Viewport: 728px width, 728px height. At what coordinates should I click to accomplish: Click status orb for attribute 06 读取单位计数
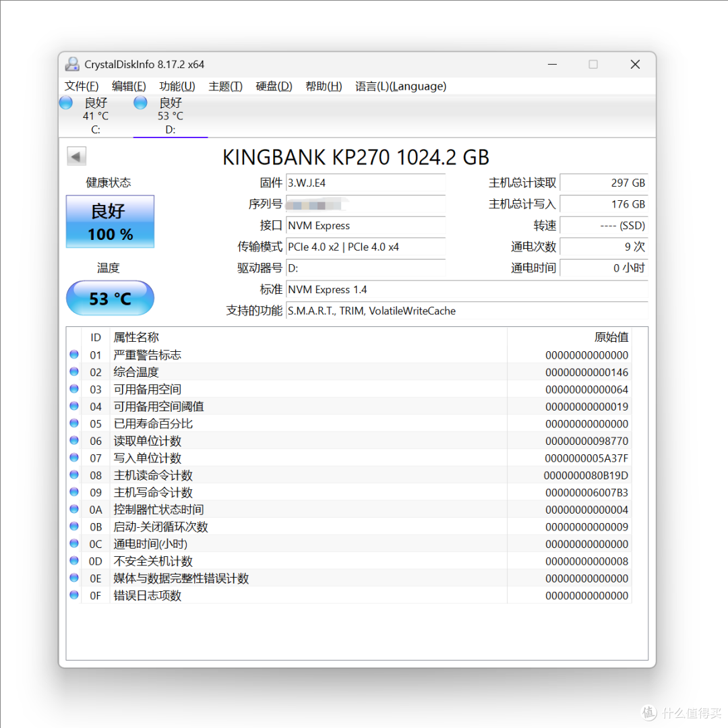(74, 441)
